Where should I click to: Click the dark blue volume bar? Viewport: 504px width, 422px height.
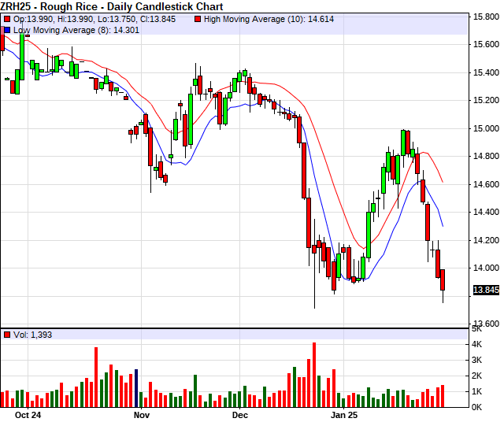(x=136, y=387)
